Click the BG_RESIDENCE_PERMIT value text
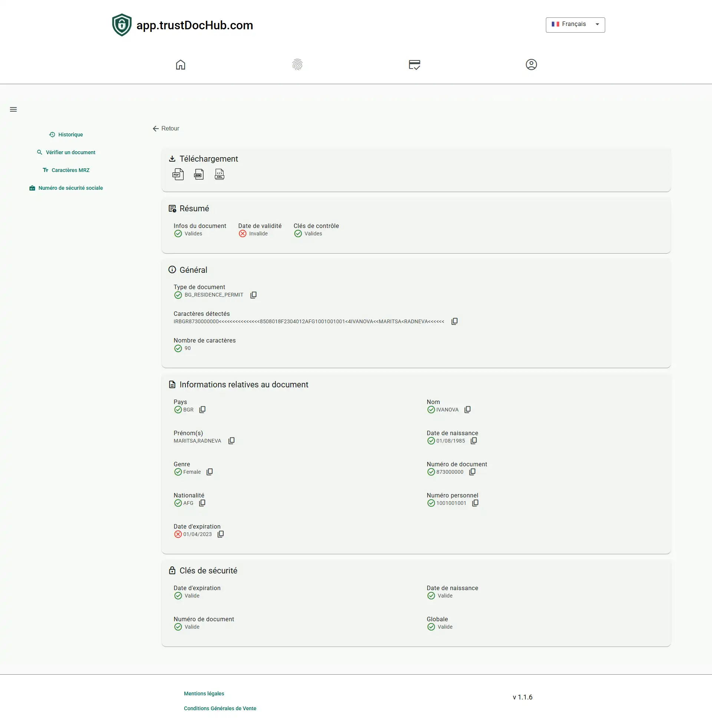This screenshot has width=712, height=728. [x=214, y=295]
